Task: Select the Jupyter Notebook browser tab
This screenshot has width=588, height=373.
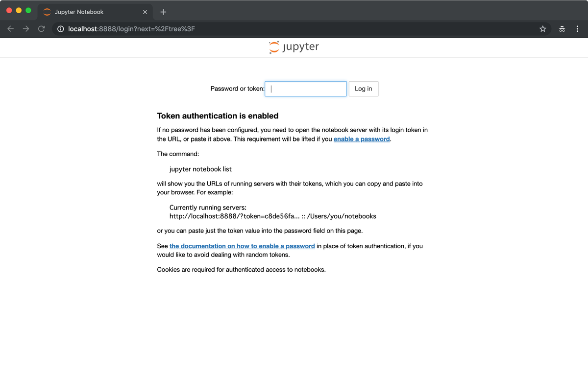Action: click(x=94, y=12)
